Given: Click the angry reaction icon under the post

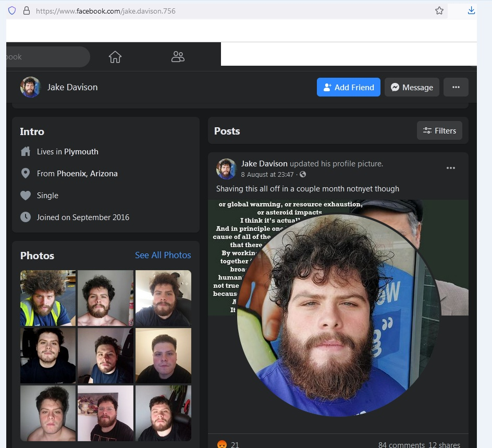Looking at the screenshot, I should (222, 444).
